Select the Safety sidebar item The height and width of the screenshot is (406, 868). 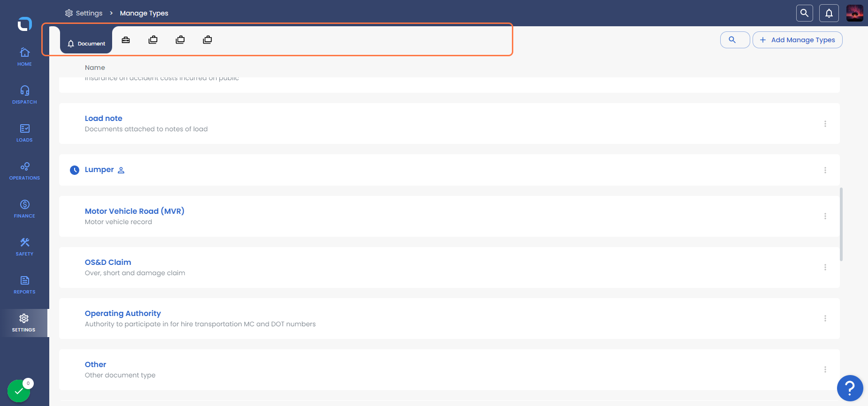tap(24, 247)
